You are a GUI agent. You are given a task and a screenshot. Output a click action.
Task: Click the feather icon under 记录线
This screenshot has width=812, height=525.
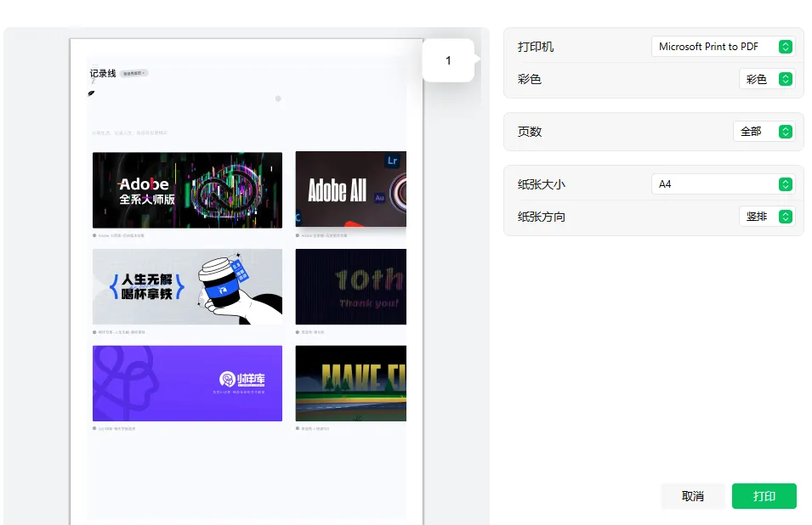[x=91, y=93]
